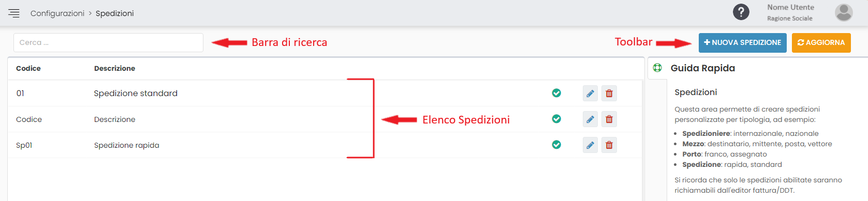Toggle enabled checkmark for Spedizione standard

point(556,93)
